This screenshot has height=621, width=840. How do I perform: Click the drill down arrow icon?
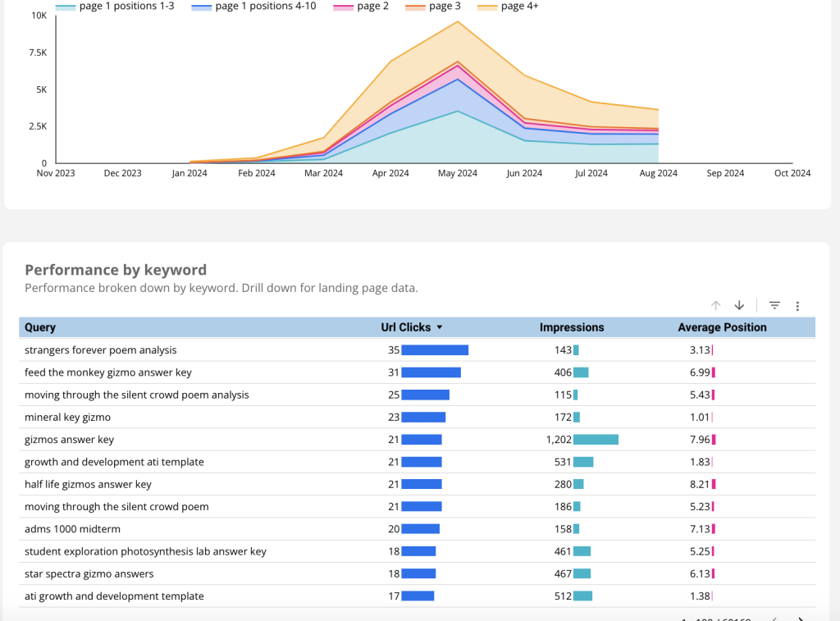click(x=739, y=305)
